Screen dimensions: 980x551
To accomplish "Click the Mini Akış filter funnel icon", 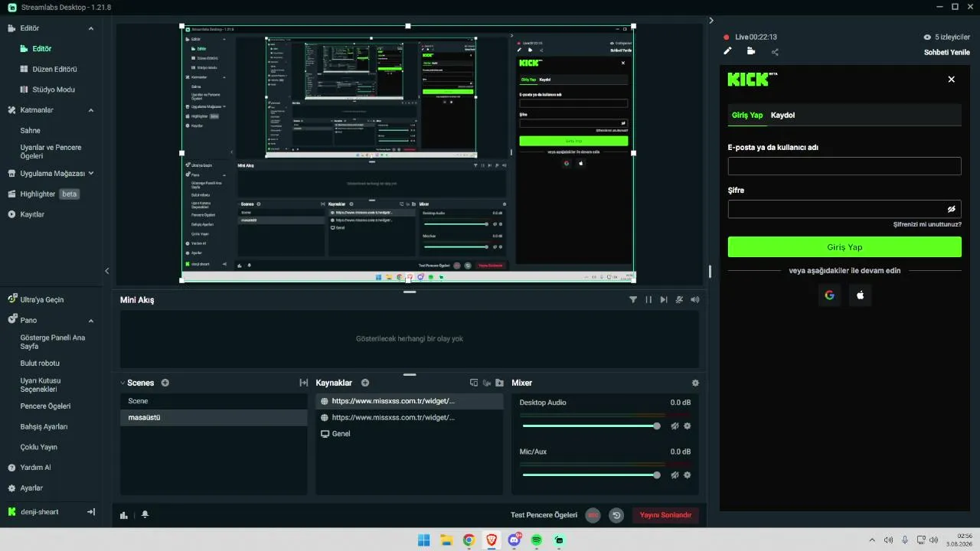I will click(633, 300).
